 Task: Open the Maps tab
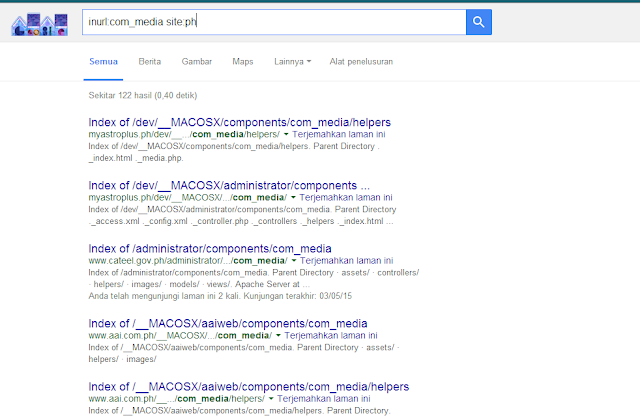[243, 62]
